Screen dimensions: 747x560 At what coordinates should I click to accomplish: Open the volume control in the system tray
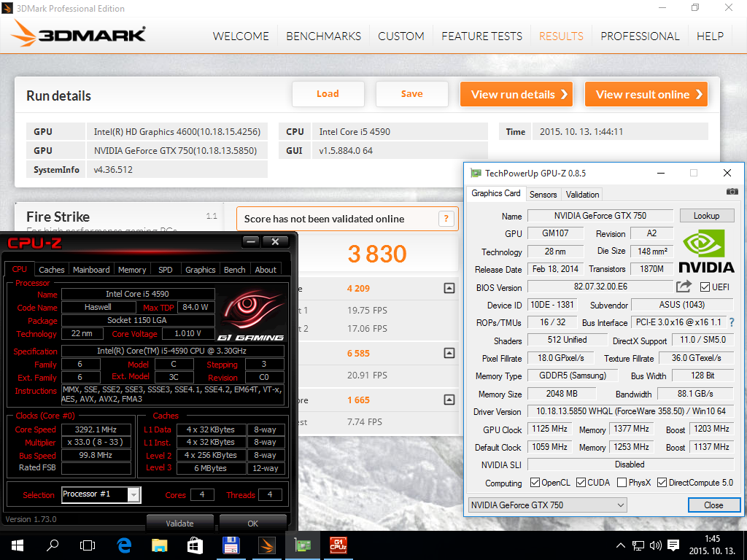click(656, 545)
